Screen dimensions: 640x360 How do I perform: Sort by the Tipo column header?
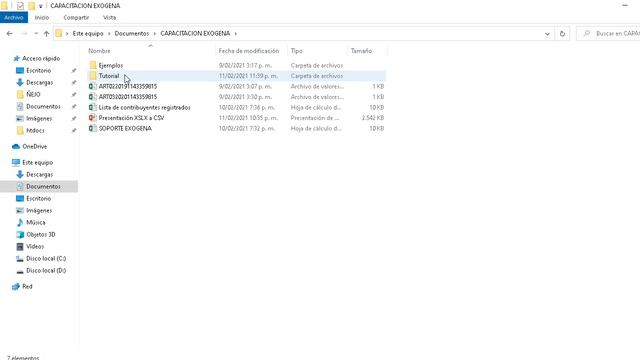297,51
